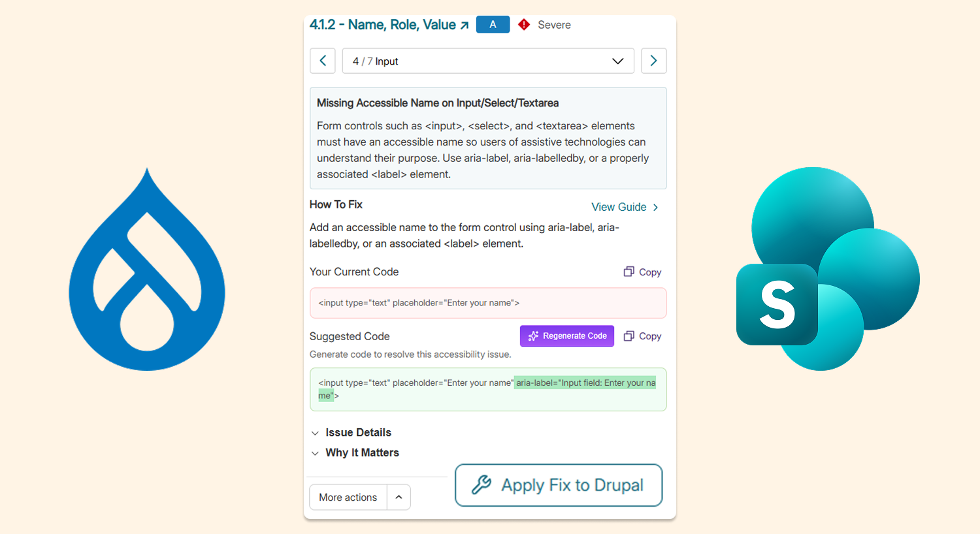Click the Regenerate Code button

567,336
